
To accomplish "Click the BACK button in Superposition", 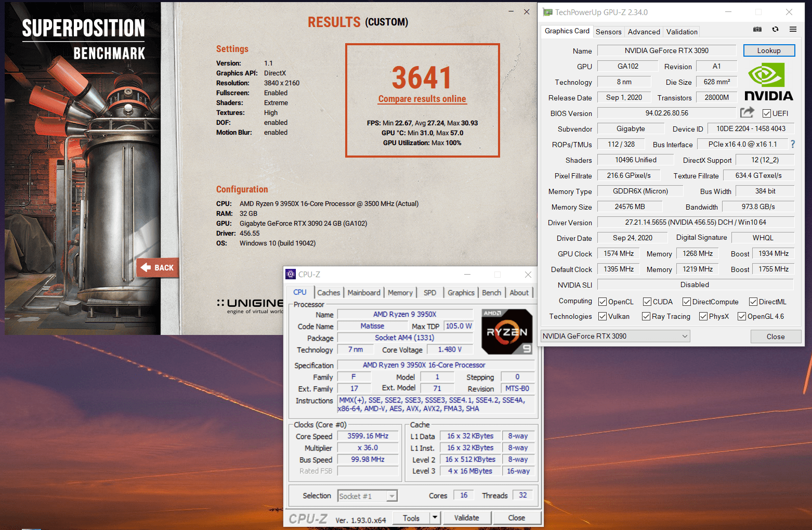I will pos(158,267).
